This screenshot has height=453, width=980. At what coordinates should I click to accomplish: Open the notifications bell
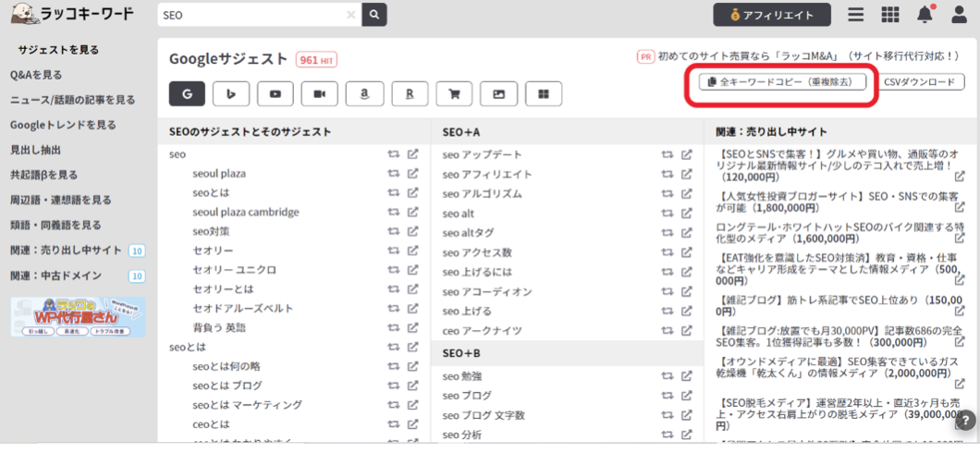tap(925, 15)
